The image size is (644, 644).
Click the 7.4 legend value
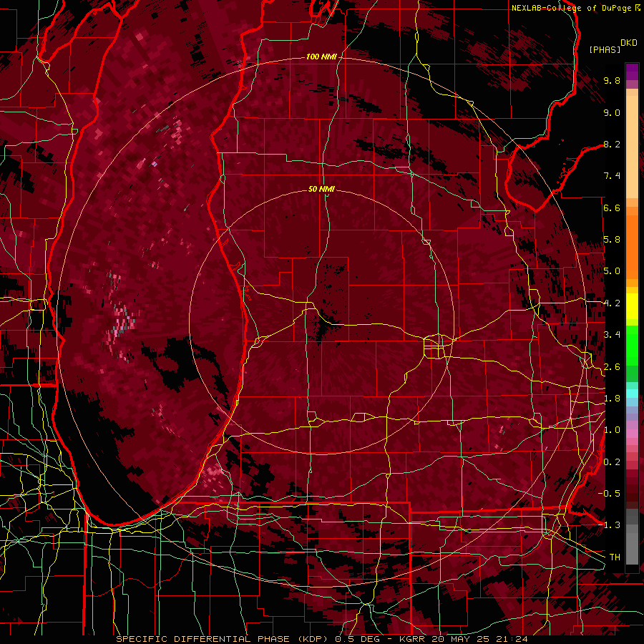click(x=612, y=176)
